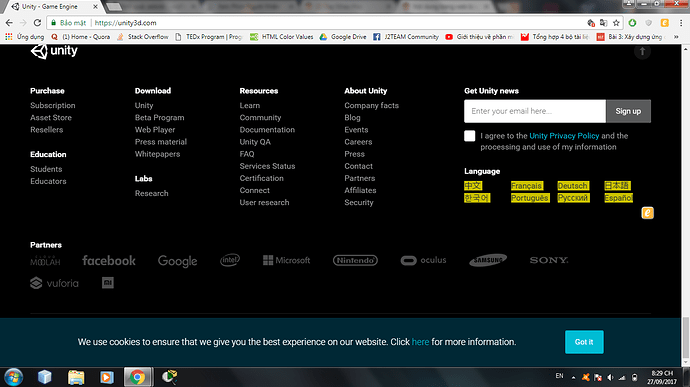Open Oculus partner logo
The image size is (690, 387).
click(x=423, y=260)
